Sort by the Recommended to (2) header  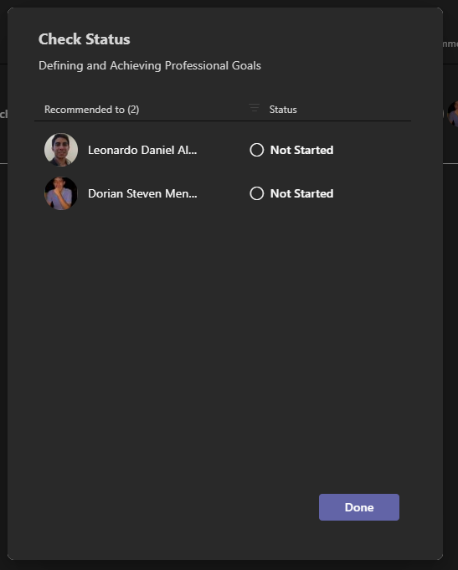click(92, 109)
